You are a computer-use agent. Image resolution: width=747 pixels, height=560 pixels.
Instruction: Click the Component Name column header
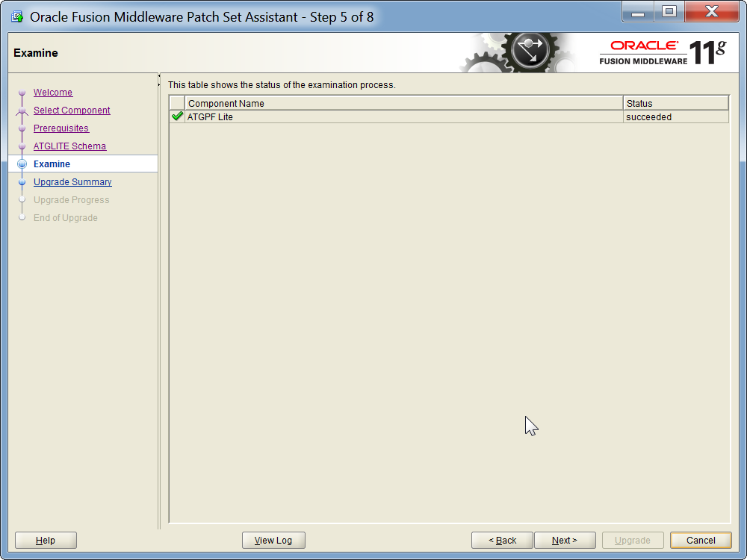point(404,103)
